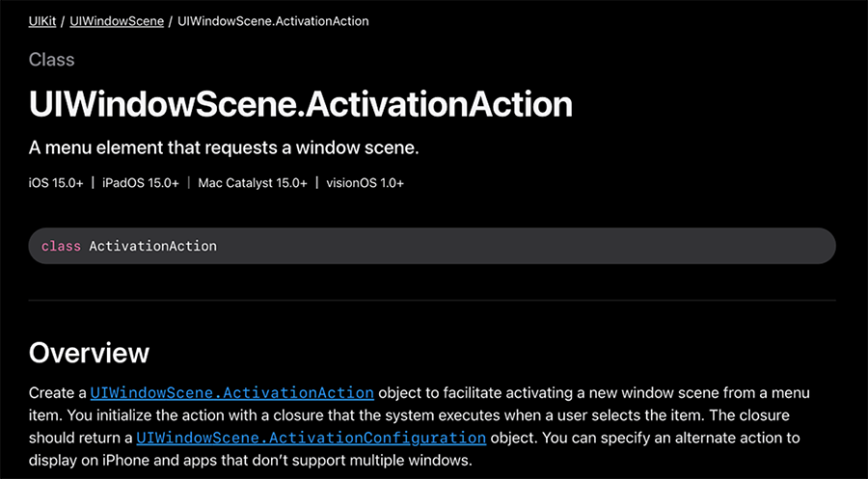Click the large UIWindowScene.ActivationAction page title
The width and height of the screenshot is (868, 479).
[301, 104]
